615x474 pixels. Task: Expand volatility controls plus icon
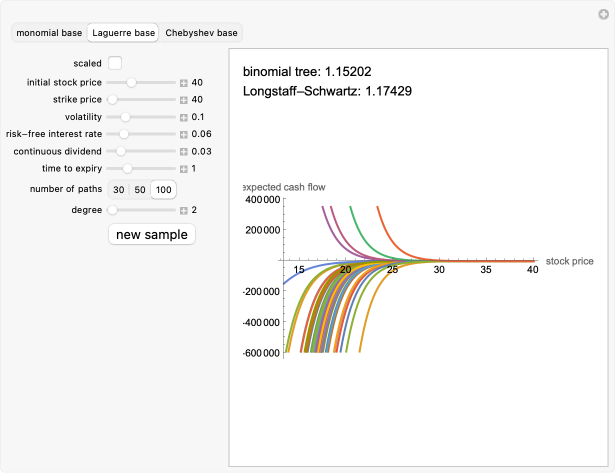click(184, 117)
